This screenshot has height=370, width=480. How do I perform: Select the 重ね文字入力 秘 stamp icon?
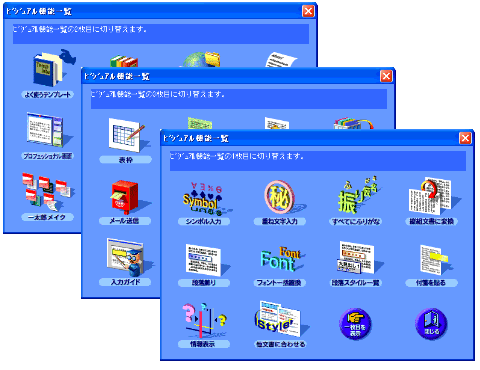pos(282,198)
